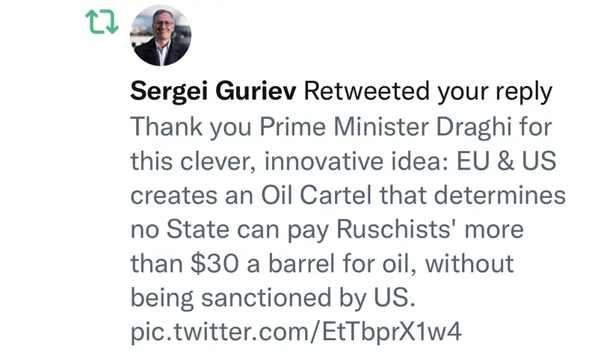Click the first name "Sergei" in bold
This screenshot has width=598, height=364.
point(170,92)
